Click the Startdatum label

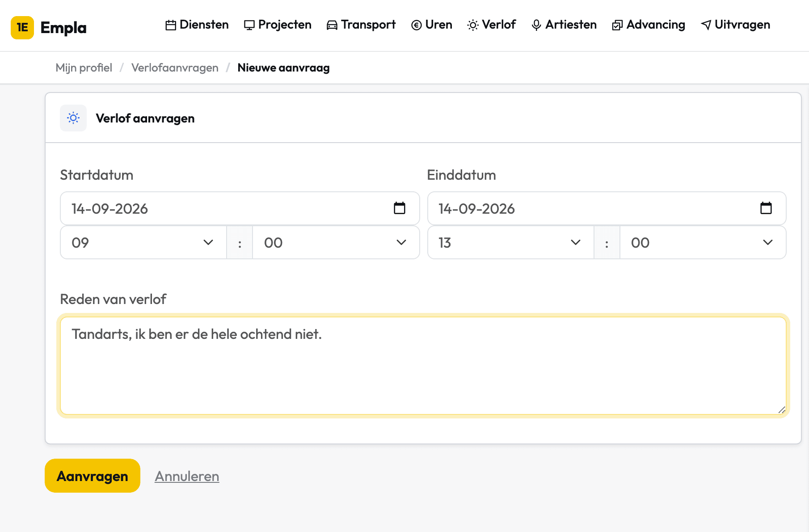pos(97,175)
